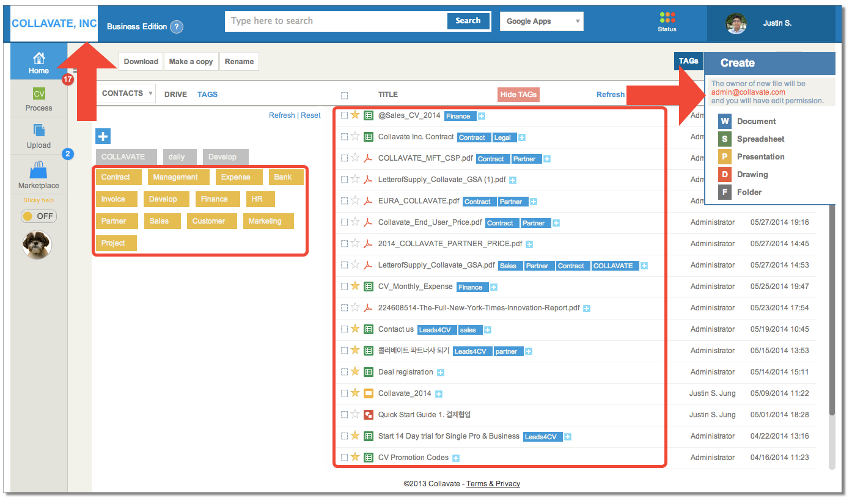The image size is (852, 504).
Task: Tick the select-all checkbox beside TITLE
Action: 345,95
